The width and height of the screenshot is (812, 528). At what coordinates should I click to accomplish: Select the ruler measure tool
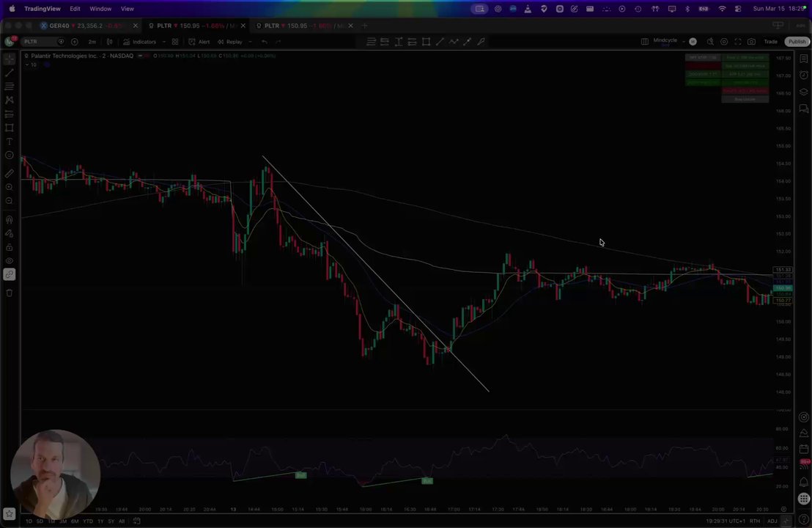10,174
